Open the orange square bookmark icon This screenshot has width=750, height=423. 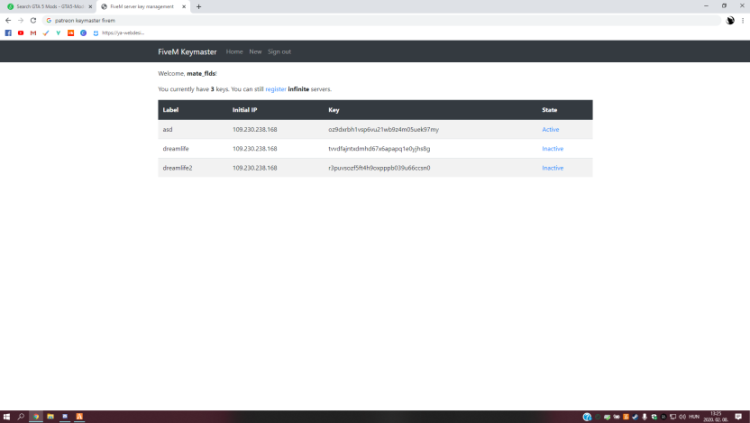(x=71, y=33)
